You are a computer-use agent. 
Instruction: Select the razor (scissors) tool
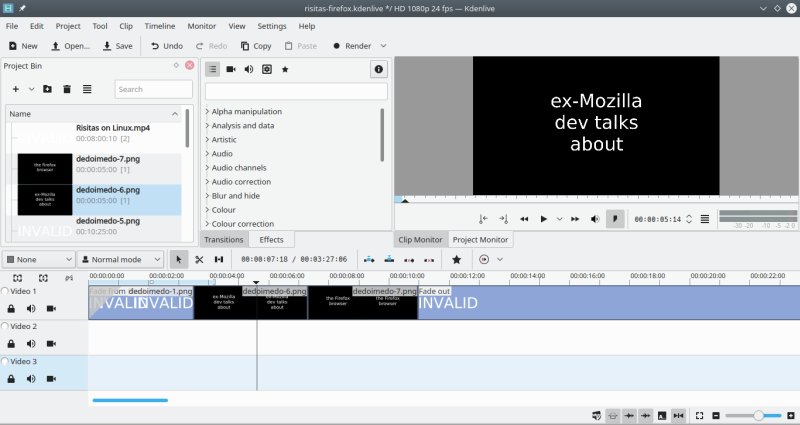[x=199, y=259]
